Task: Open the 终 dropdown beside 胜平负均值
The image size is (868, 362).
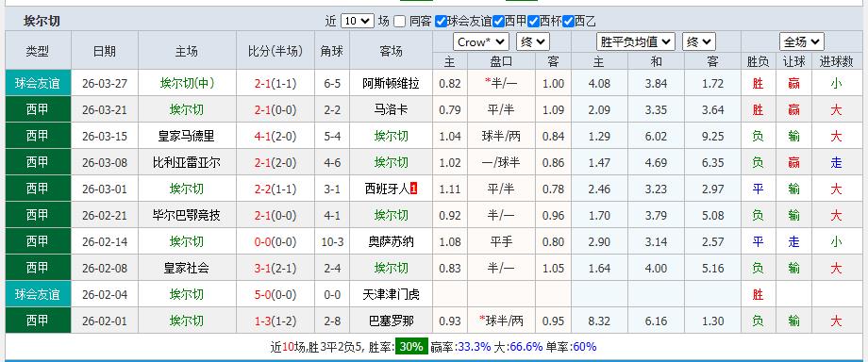Action: click(698, 42)
